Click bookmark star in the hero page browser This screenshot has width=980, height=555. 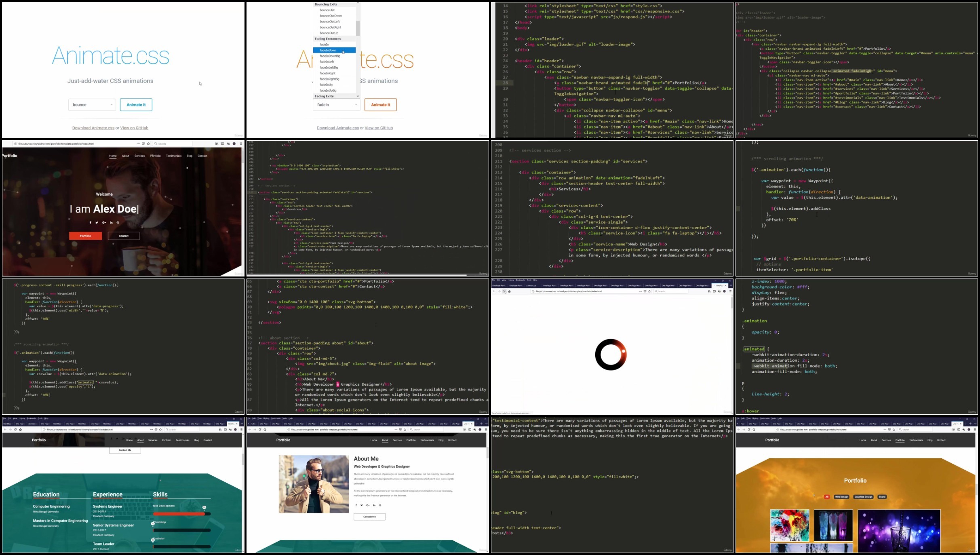point(148,143)
